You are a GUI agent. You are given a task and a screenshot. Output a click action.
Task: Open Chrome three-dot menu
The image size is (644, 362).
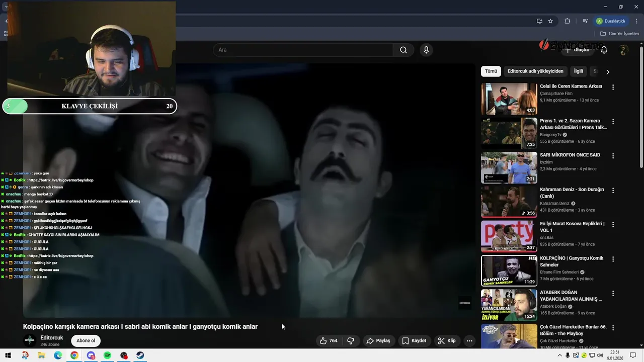point(636,21)
